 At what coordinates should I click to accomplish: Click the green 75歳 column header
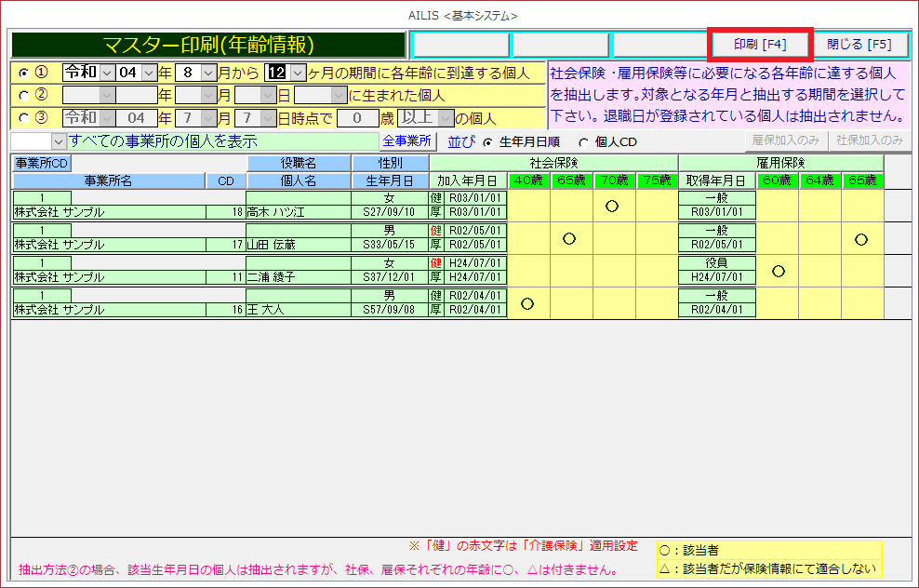click(x=657, y=180)
